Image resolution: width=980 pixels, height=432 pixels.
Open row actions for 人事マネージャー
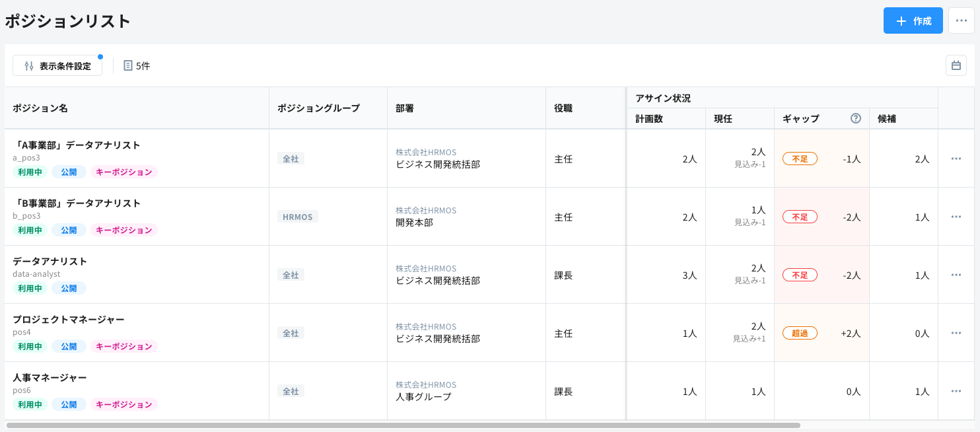(x=956, y=391)
